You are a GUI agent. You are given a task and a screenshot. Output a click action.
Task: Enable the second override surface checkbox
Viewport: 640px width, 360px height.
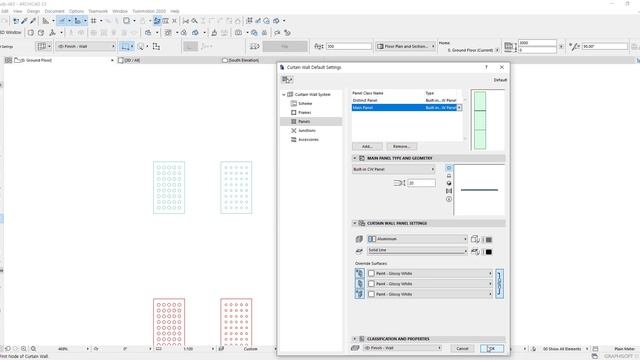(371, 284)
